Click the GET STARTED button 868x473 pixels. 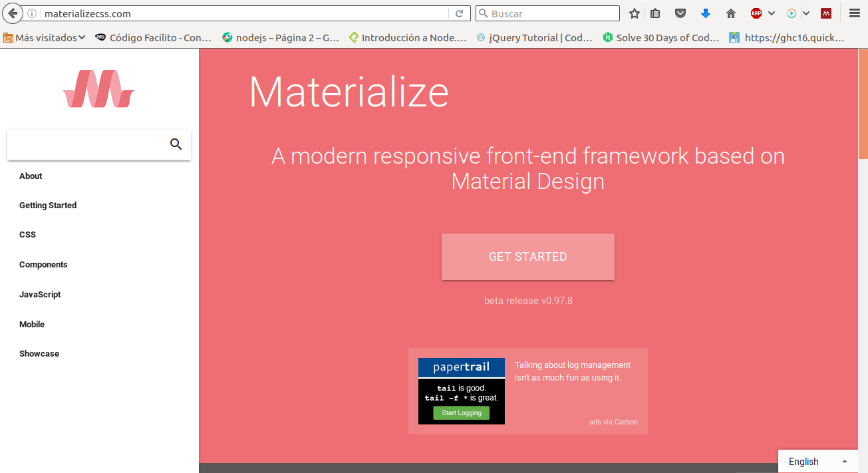[528, 257]
